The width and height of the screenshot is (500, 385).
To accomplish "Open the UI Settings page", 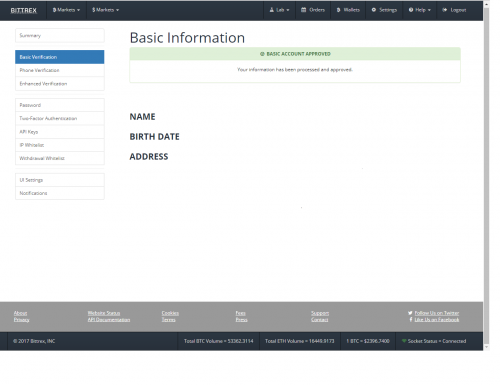I will [x=60, y=180].
